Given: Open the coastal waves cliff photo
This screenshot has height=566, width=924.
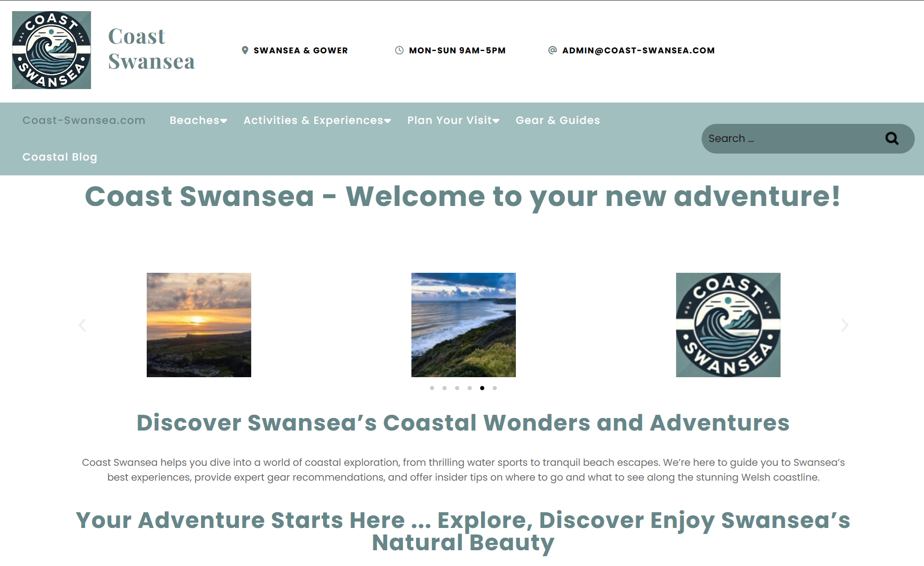Looking at the screenshot, I should [463, 325].
